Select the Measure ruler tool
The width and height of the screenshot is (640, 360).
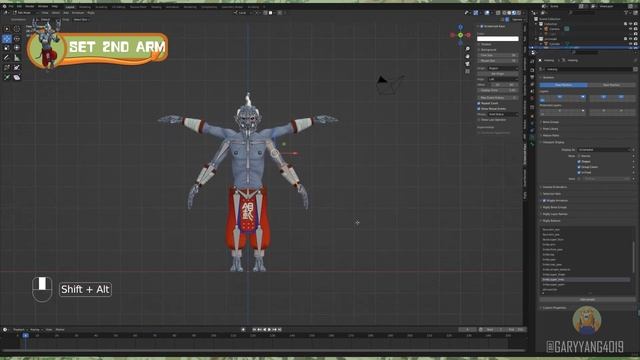(x=17, y=58)
